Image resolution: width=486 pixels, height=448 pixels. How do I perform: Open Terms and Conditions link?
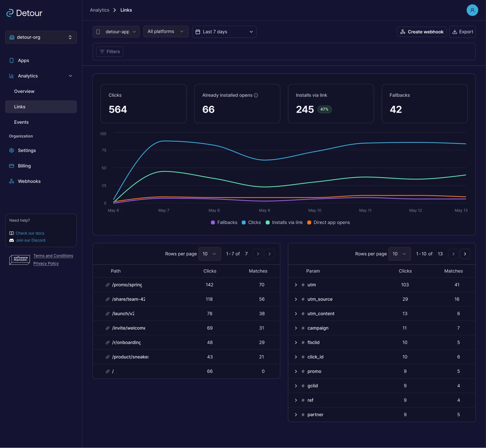click(x=53, y=256)
